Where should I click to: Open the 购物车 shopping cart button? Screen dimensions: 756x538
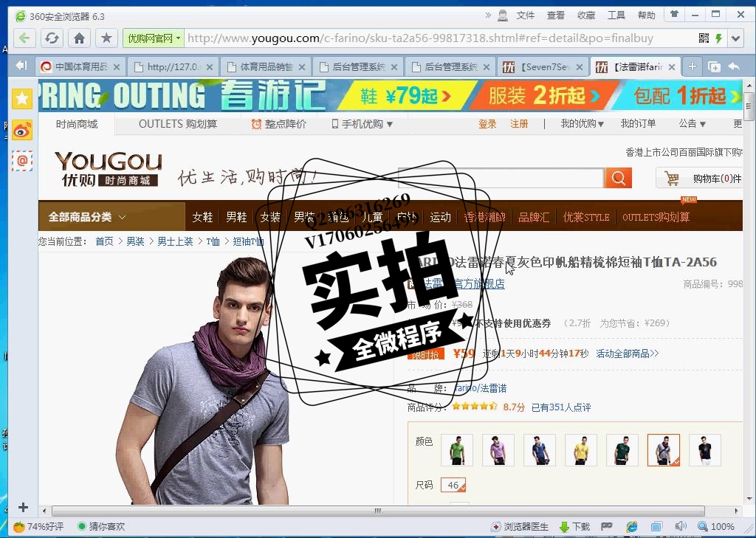(699, 179)
